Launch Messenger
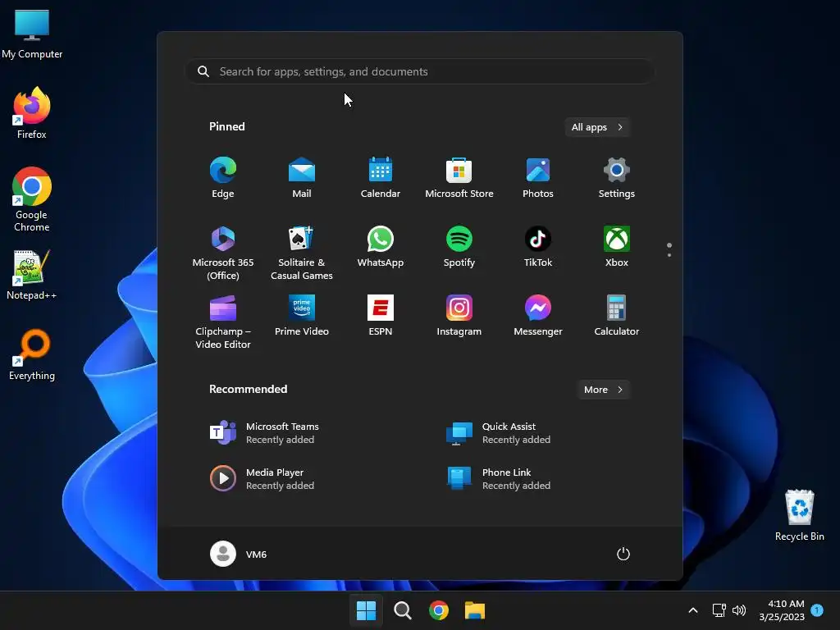 tap(538, 316)
